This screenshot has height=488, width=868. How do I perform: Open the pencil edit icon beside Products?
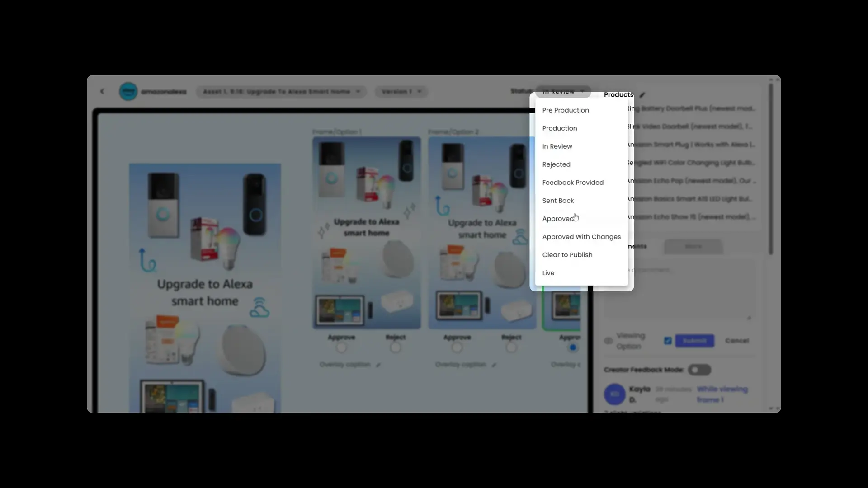[642, 95]
